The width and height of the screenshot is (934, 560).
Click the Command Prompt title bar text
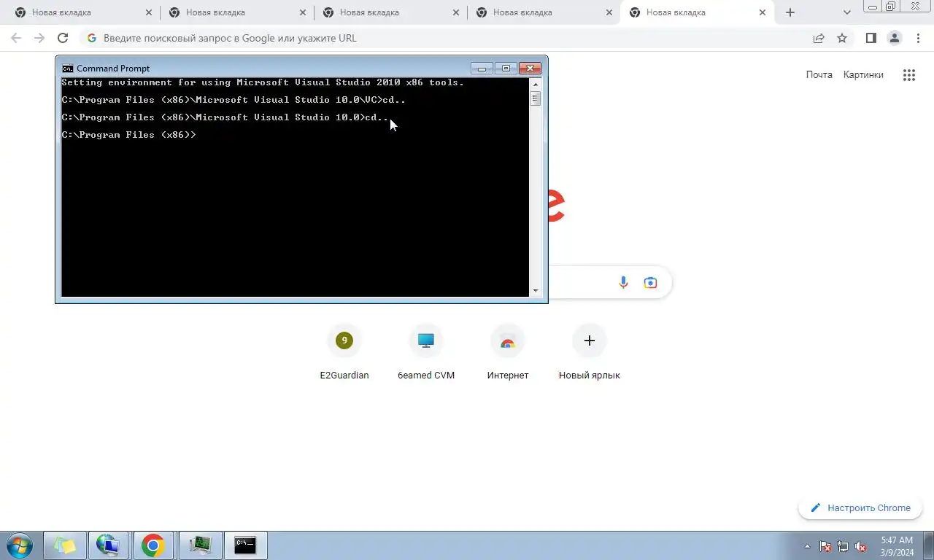(113, 68)
